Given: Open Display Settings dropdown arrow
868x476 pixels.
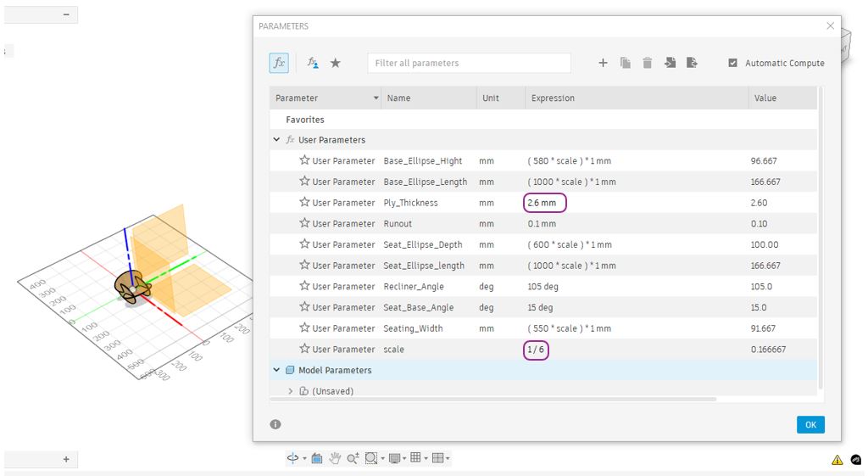Looking at the screenshot, I should 404,459.
